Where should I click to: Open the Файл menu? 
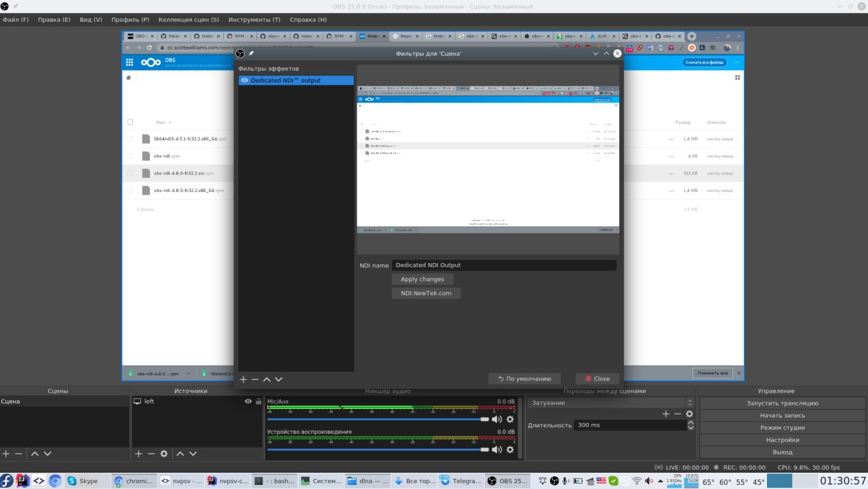[16, 20]
